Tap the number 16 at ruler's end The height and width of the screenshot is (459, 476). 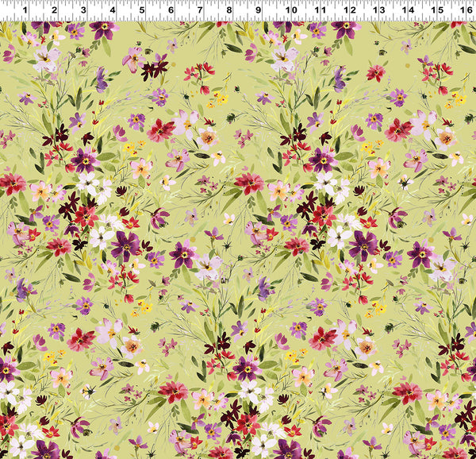(x=465, y=10)
